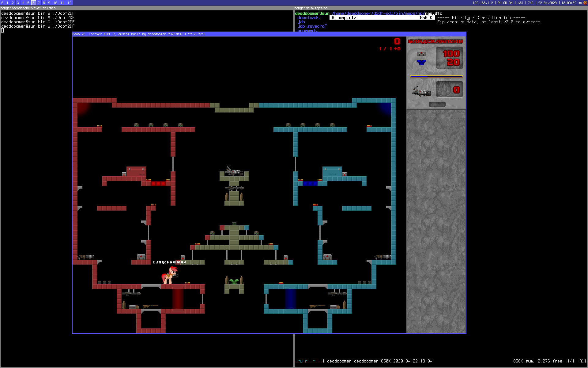Open the downloads directory in ranger
This screenshot has width=588, height=368.
pos(308,18)
